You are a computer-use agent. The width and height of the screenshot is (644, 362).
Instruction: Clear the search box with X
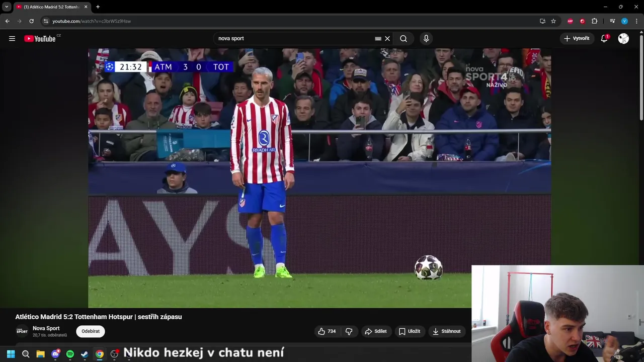pos(387,39)
